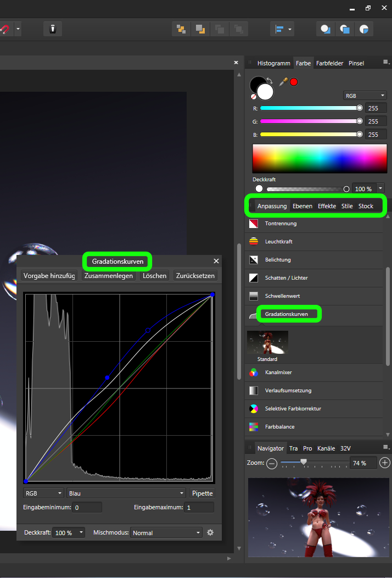Image resolution: width=392 pixels, height=578 pixels.
Task: Switch to the Pinsel tab
Action: coord(356,63)
